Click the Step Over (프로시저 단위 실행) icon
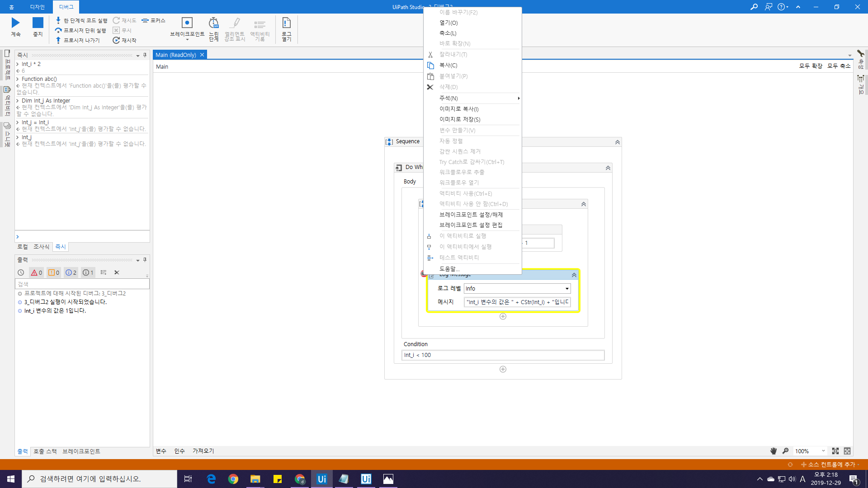 58,30
